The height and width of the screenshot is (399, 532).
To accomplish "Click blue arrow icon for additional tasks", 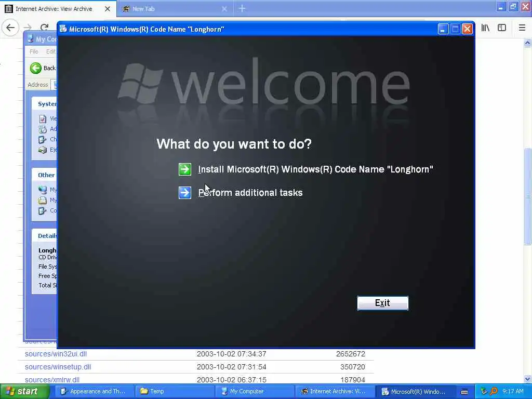I will click(185, 193).
